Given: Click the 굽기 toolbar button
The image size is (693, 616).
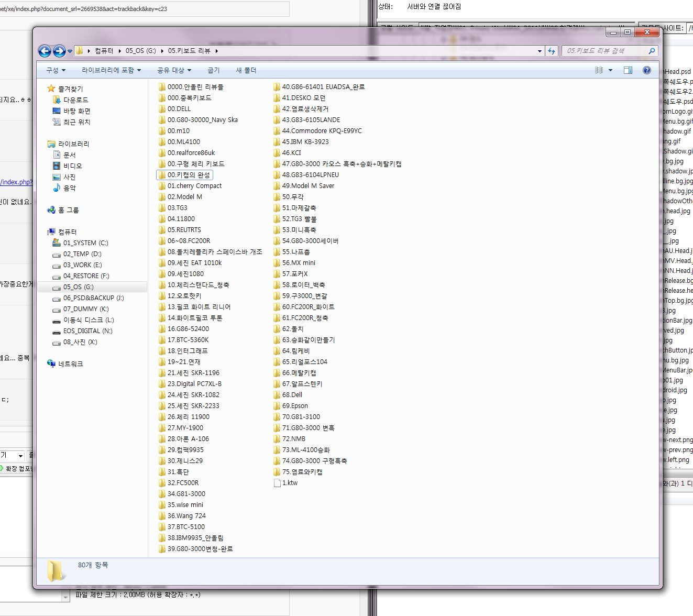Looking at the screenshot, I should pyautogui.click(x=214, y=70).
